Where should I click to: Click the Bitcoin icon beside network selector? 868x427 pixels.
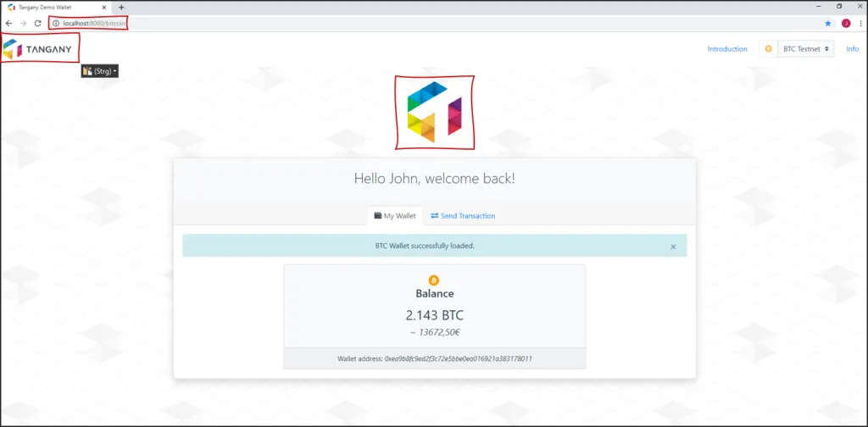pos(768,48)
